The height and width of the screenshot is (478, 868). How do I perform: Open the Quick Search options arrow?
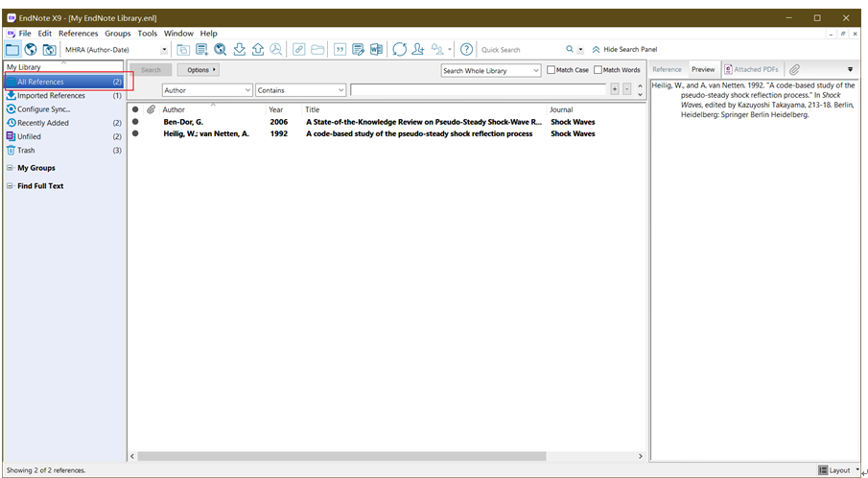(x=580, y=50)
